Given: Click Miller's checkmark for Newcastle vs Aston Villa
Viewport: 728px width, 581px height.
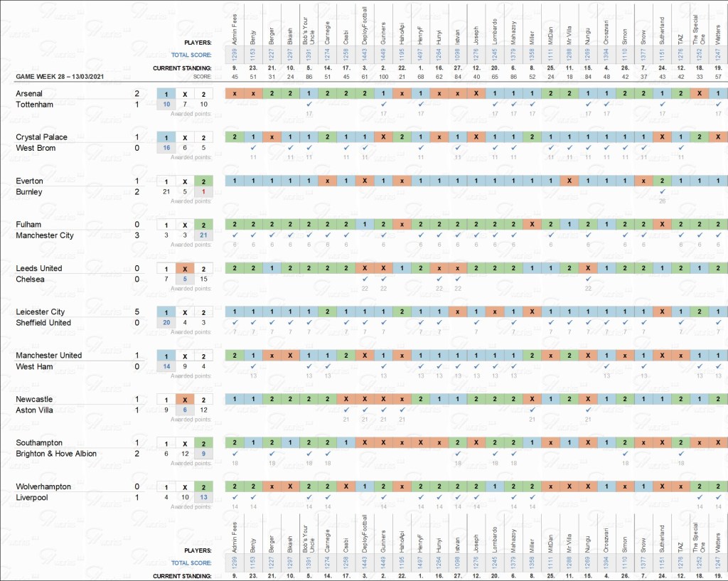Looking at the screenshot, I should point(532,410).
